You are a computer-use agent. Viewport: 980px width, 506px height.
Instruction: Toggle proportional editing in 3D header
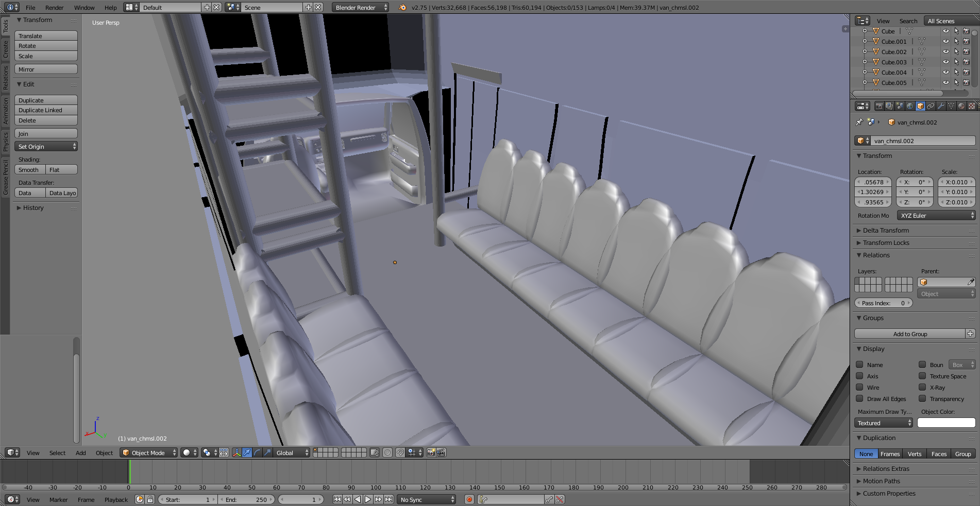[387, 452]
